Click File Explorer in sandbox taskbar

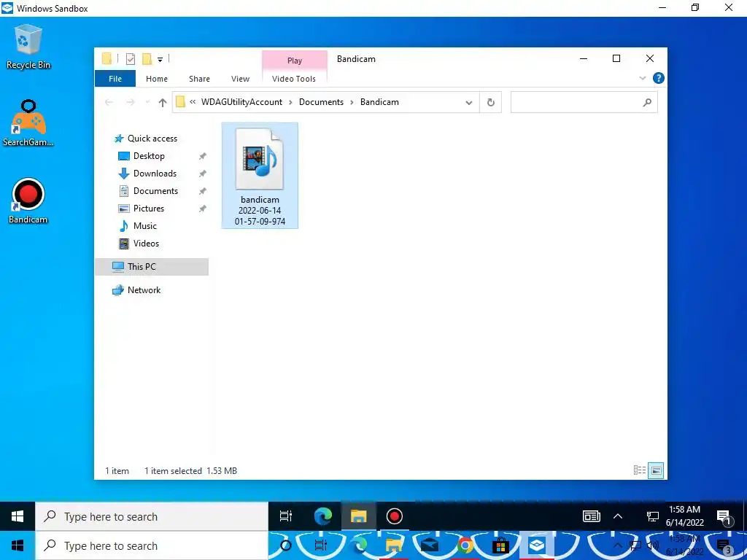tap(358, 516)
